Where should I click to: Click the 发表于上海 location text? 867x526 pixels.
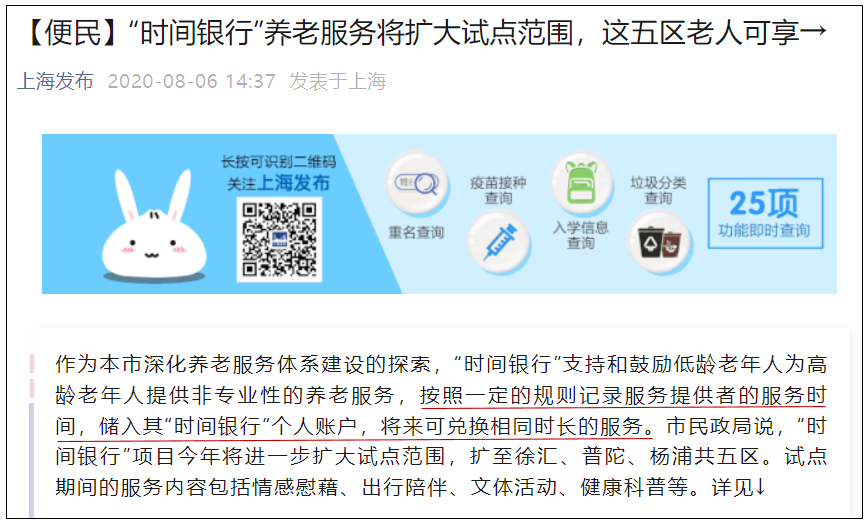[338, 81]
